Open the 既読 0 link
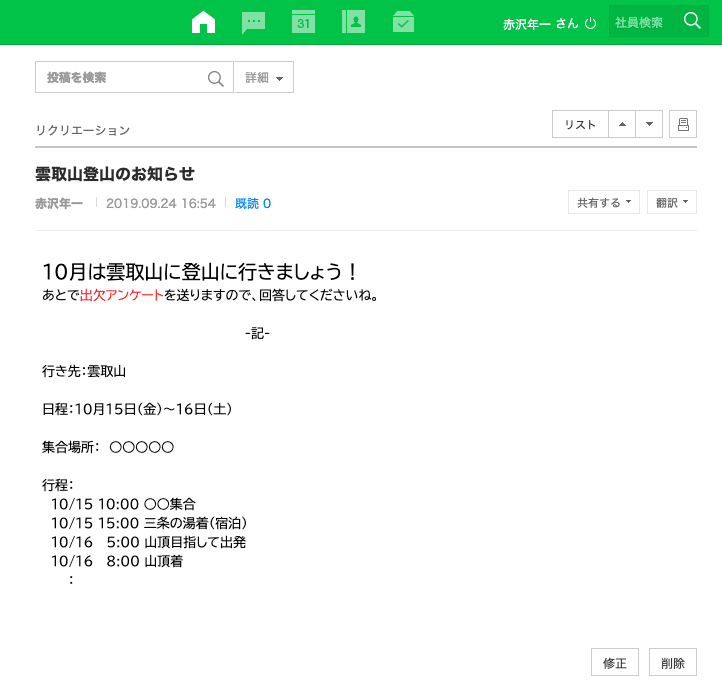The height and width of the screenshot is (690, 722). point(253,203)
